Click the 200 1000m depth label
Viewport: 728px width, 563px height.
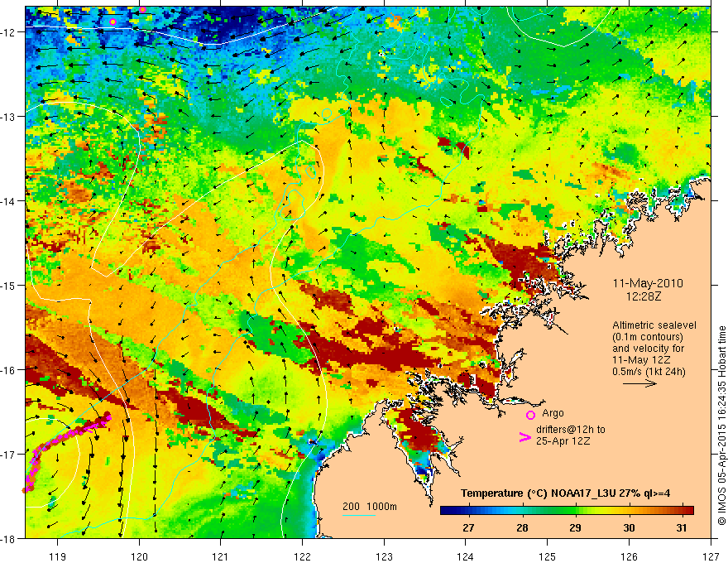[370, 507]
